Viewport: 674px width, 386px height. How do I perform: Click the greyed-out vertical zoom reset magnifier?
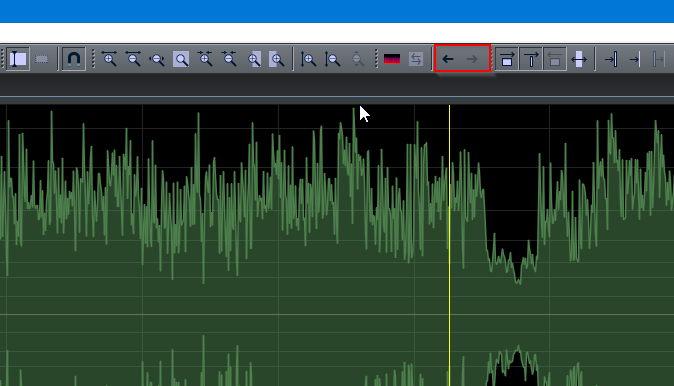point(357,59)
